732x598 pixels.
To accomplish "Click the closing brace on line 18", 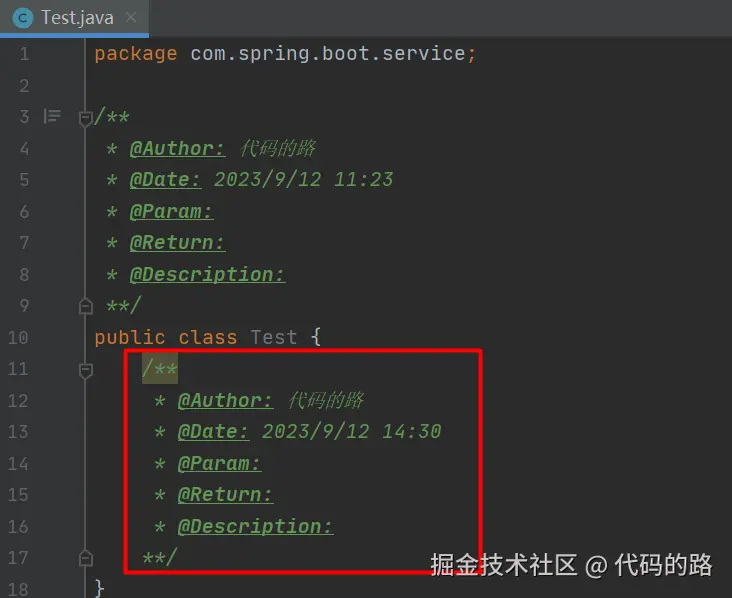I will click(99, 587).
